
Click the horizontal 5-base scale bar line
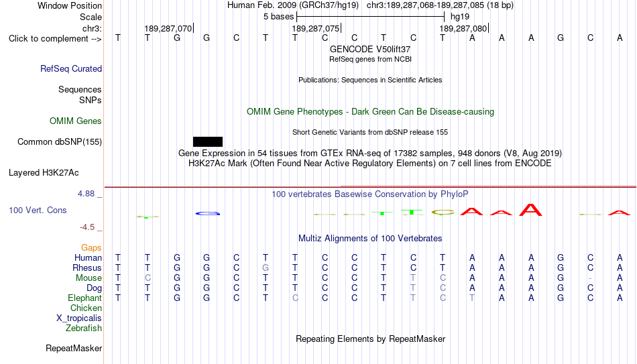[371, 17]
